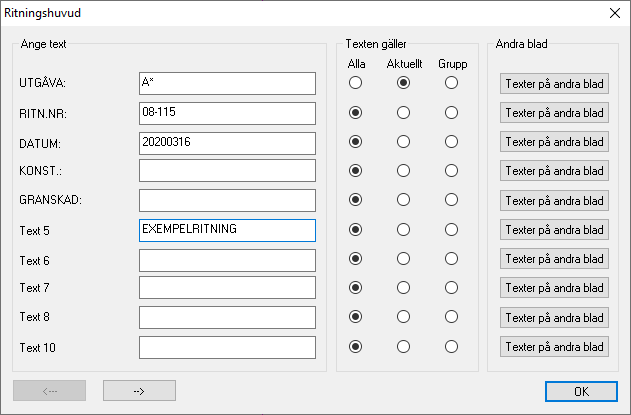The image size is (631, 415).
Task: Click the next page arrow button
Action: pos(139,391)
